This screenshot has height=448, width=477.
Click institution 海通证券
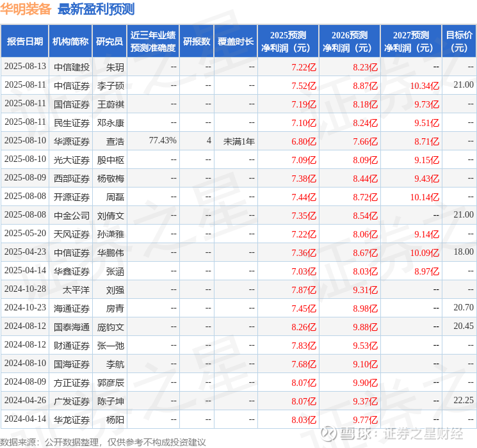(x=72, y=308)
